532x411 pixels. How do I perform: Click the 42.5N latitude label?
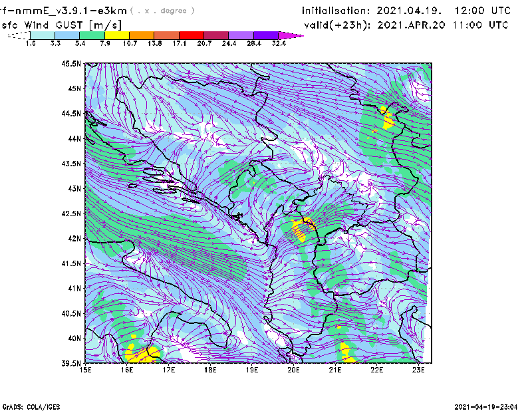click(71, 213)
